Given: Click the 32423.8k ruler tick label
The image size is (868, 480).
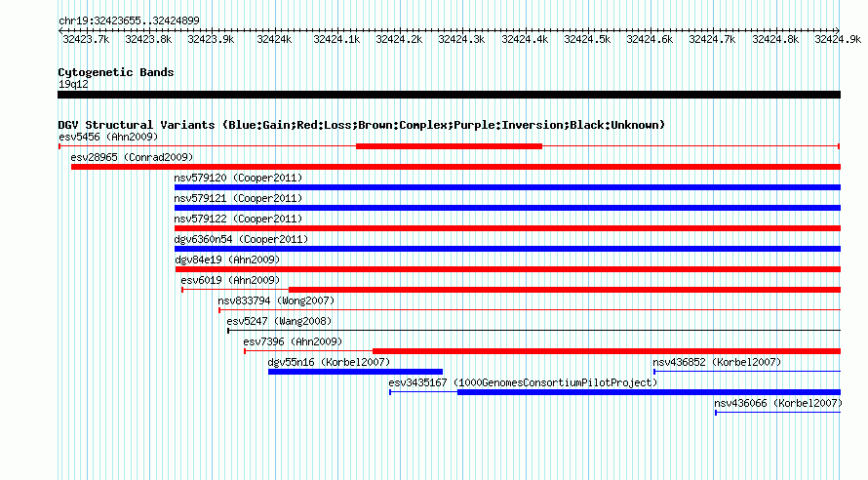Looking at the screenshot, I should (x=148, y=39).
